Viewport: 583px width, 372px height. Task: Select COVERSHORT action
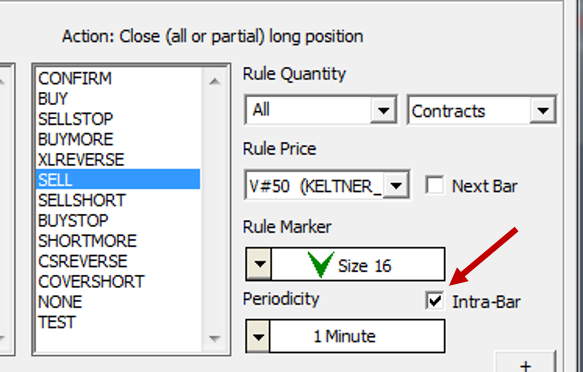click(x=118, y=282)
